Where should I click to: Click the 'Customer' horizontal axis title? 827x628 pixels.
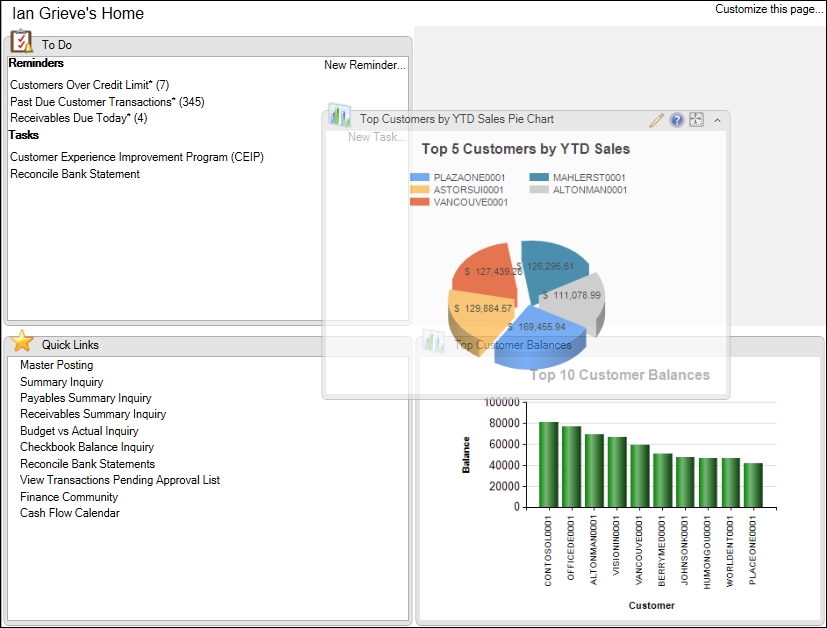(x=651, y=605)
